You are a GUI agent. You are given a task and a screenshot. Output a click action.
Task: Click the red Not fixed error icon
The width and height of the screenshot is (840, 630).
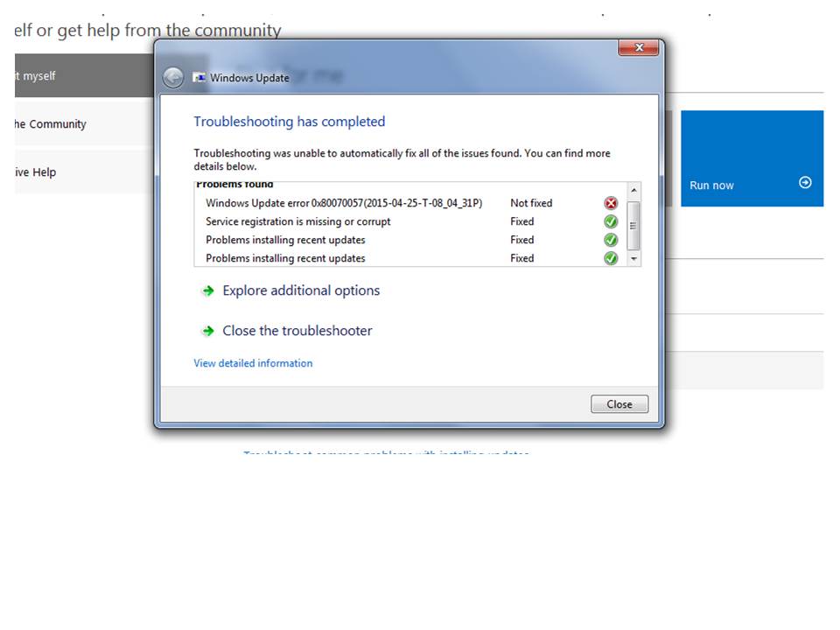(611, 203)
